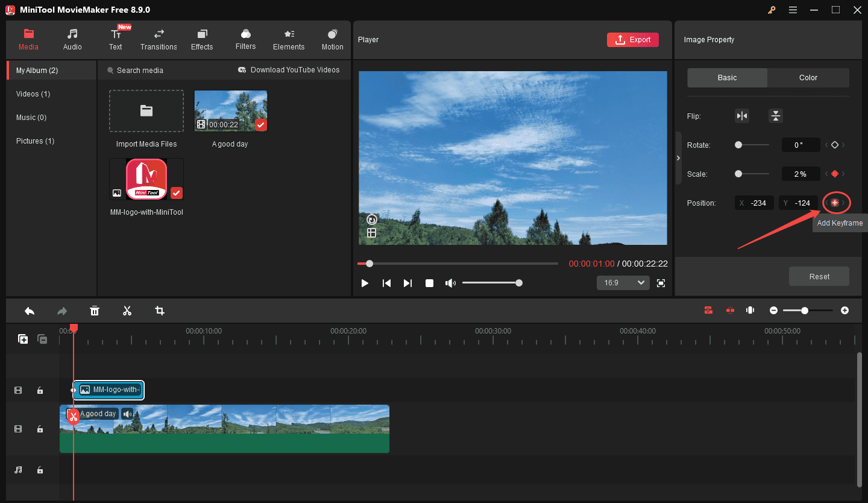The image size is (868, 503).
Task: Delete the selected clip with the trash icon
Action: click(x=95, y=311)
